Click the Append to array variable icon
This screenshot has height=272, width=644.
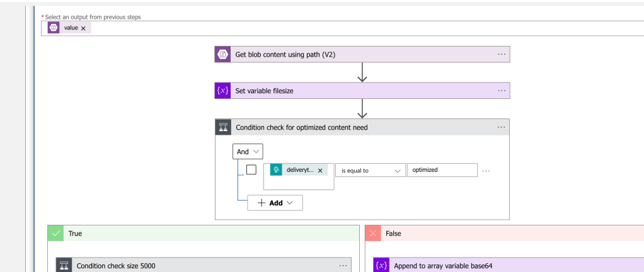pyautogui.click(x=382, y=266)
